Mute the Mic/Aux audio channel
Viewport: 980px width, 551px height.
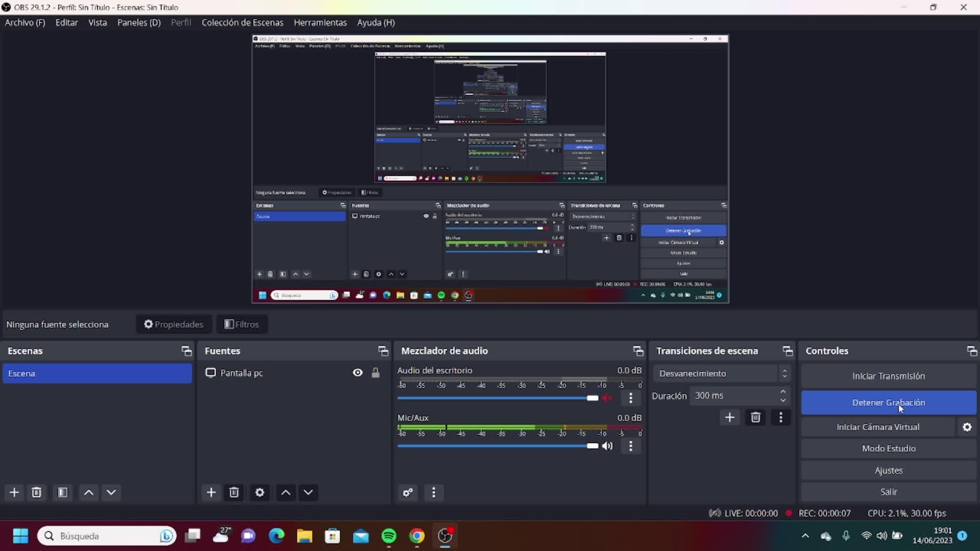(x=607, y=446)
